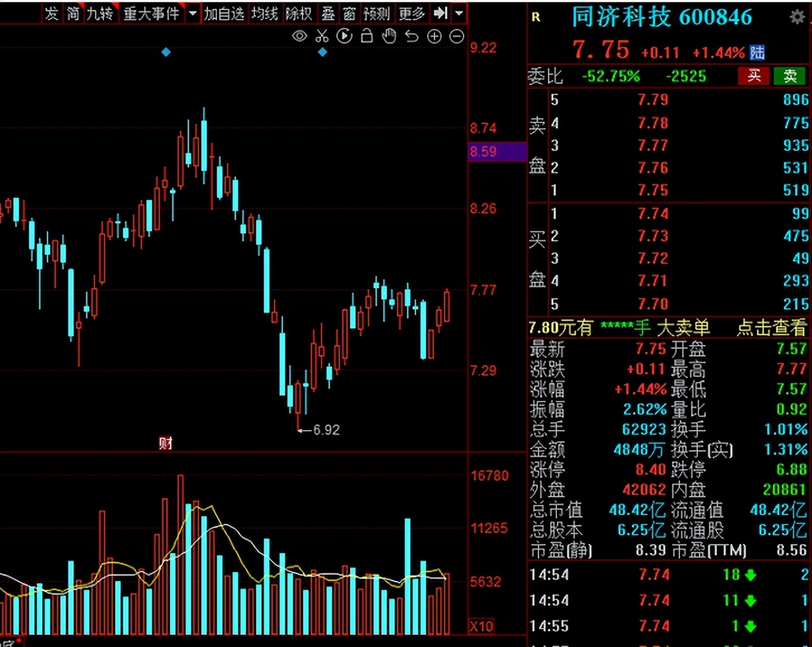812x647 pixels.
Task: Click the yellow R marker beside stock name
Action: [536, 17]
